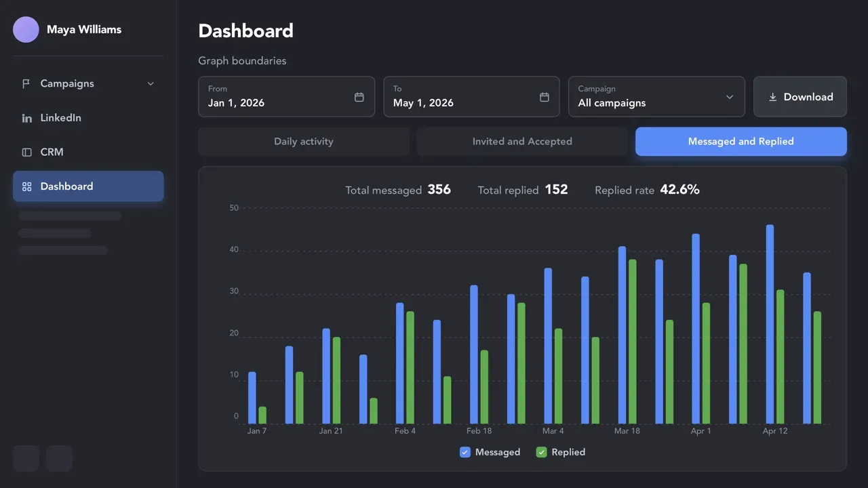Click the blue Apr 12 messaged bar
868x488 pixels.
point(770,325)
